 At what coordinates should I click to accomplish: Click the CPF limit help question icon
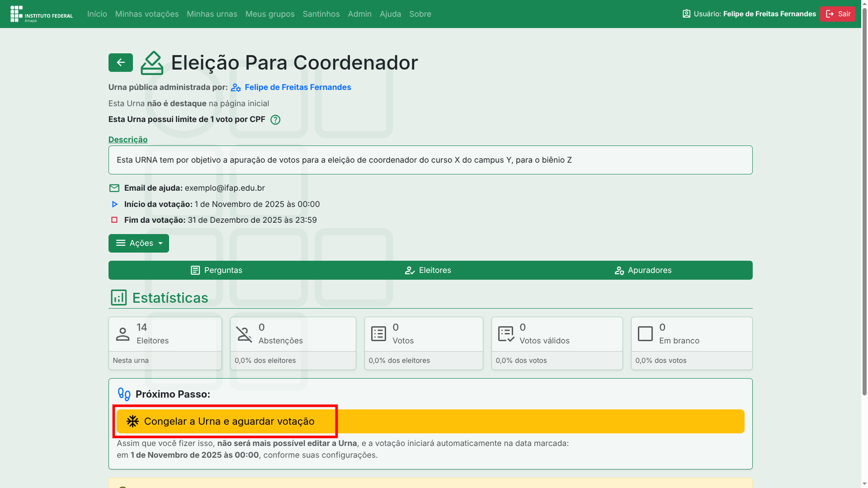point(275,120)
